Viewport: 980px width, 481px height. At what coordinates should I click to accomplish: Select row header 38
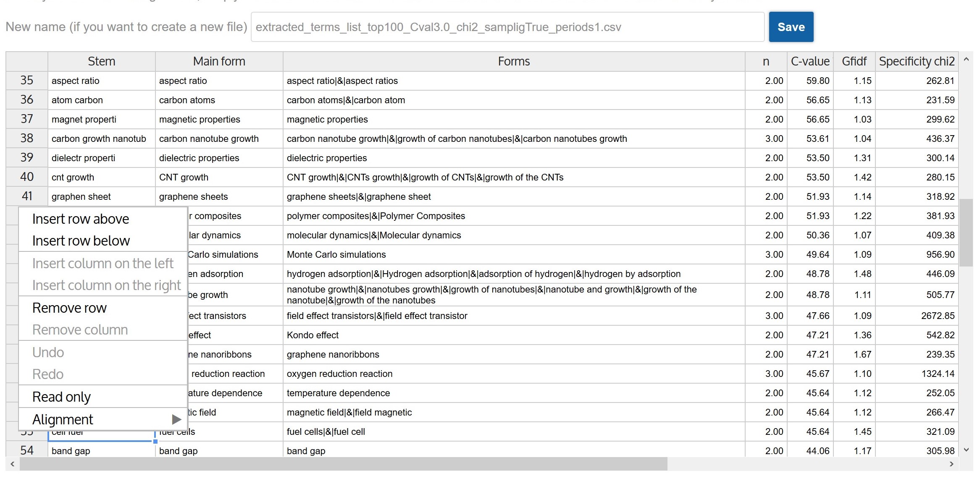27,139
